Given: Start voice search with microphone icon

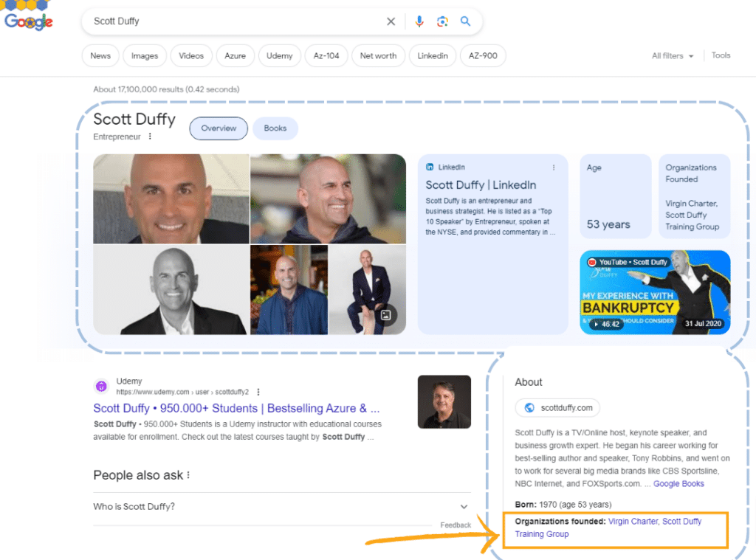Looking at the screenshot, I should tap(419, 21).
